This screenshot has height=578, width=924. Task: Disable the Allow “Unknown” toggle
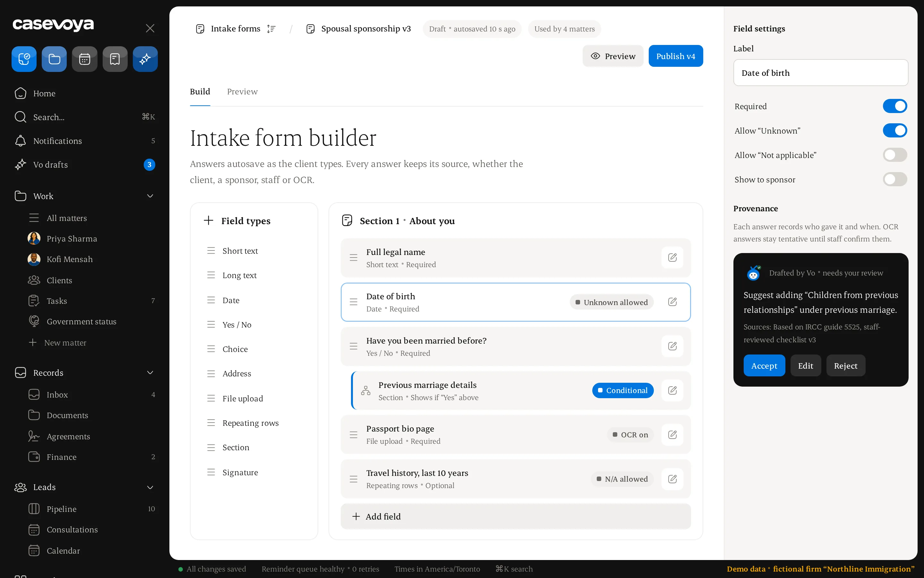[894, 130]
